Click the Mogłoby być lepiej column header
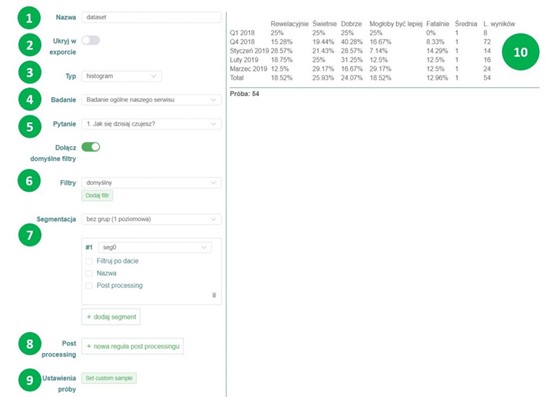 click(396, 24)
